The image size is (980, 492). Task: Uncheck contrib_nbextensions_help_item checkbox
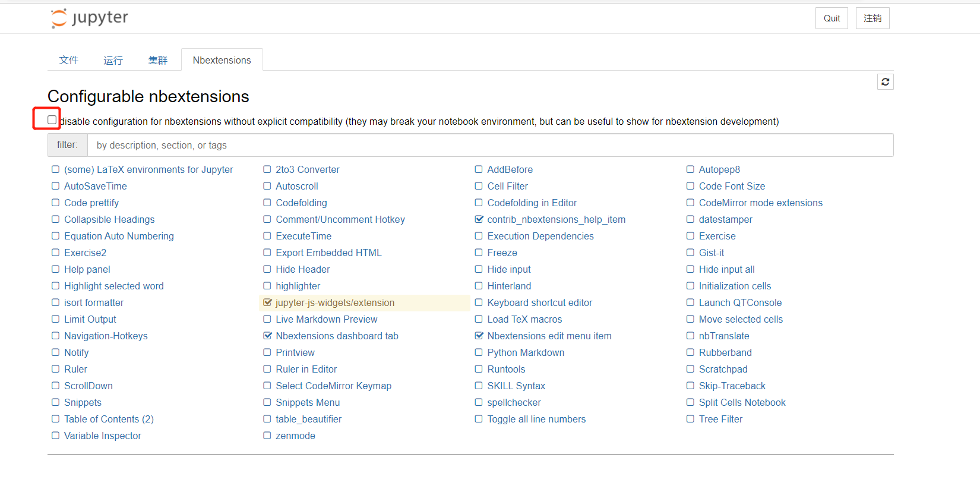(479, 219)
